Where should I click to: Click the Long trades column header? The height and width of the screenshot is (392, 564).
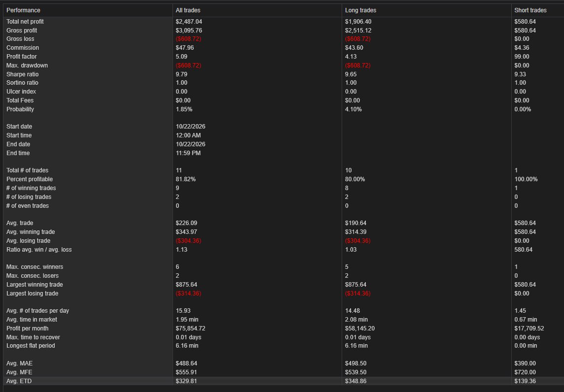[360, 10]
